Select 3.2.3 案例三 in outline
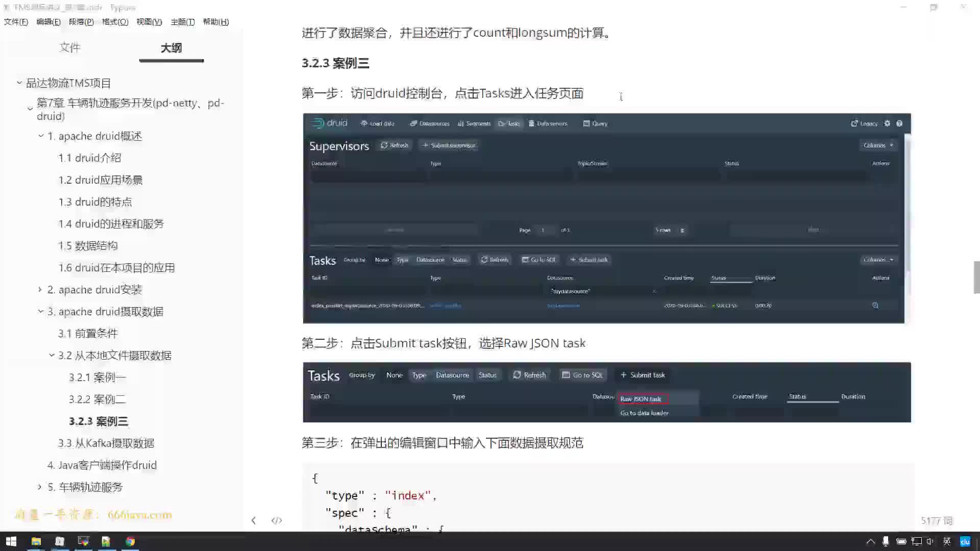The height and width of the screenshot is (551, 980). tap(99, 421)
